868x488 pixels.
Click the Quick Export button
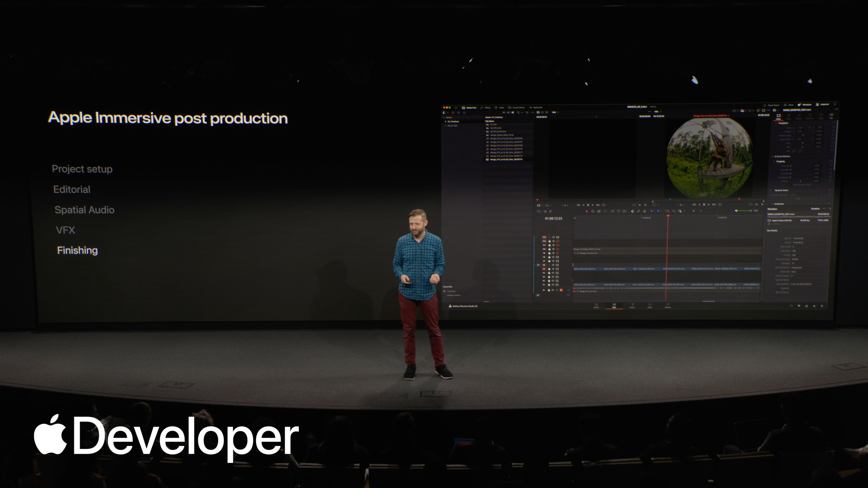tap(772, 105)
